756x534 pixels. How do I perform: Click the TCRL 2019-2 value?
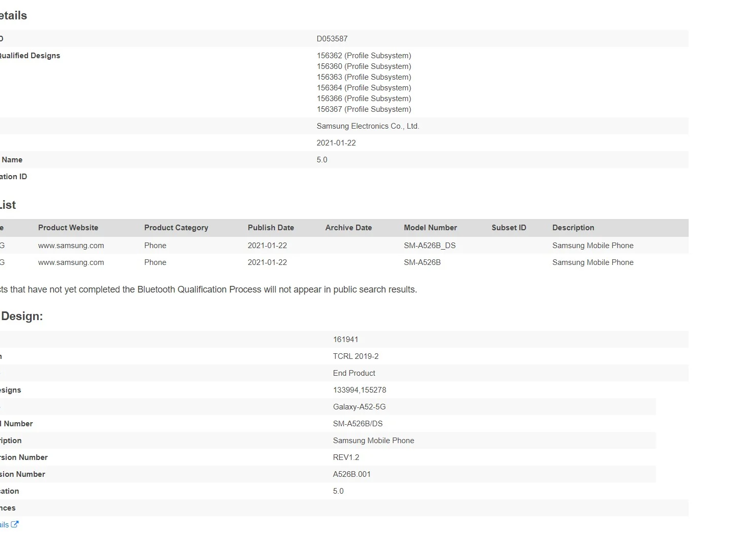pos(356,356)
